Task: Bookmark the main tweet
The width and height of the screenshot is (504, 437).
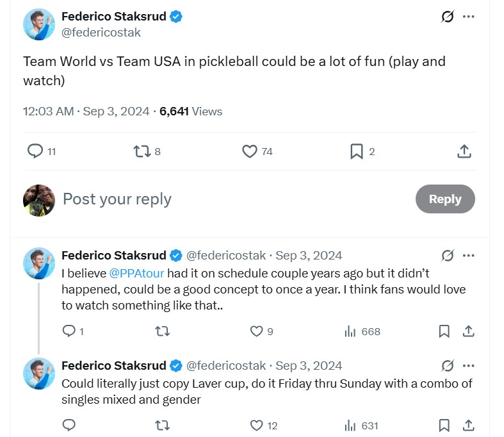Action: [357, 151]
